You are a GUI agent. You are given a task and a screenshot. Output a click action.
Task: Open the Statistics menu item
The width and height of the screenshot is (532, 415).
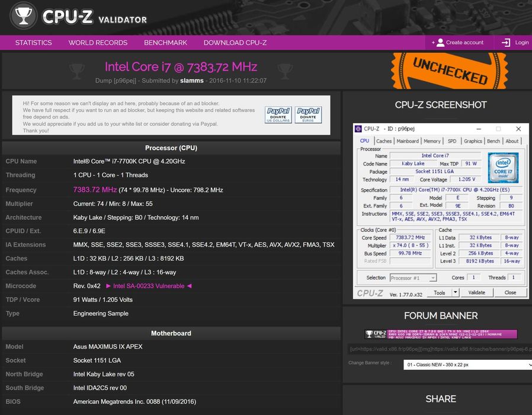[34, 43]
